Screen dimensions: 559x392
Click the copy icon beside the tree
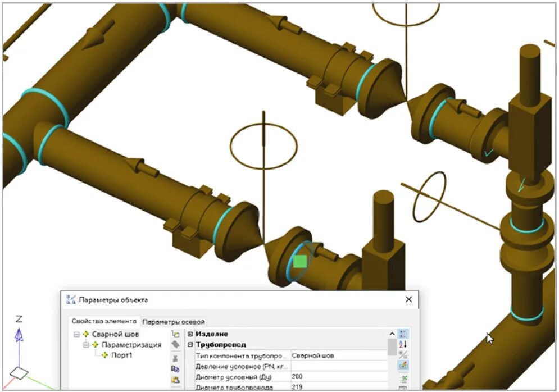pos(175,369)
